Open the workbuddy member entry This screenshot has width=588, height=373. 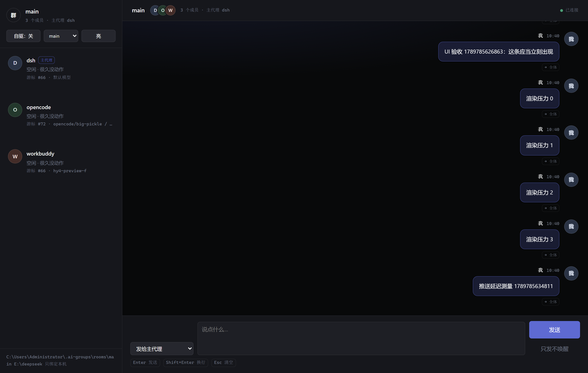pyautogui.click(x=61, y=162)
